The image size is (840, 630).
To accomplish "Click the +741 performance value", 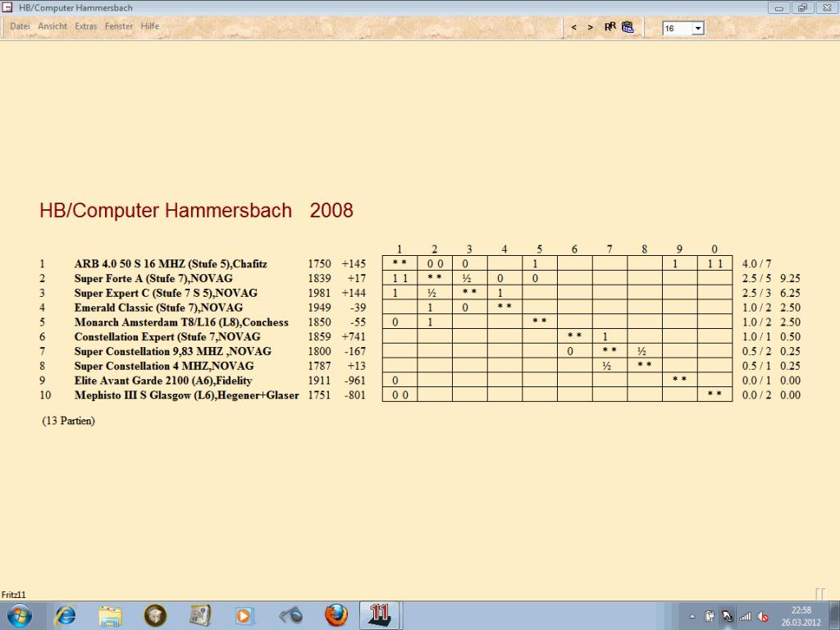I will tap(354, 336).
